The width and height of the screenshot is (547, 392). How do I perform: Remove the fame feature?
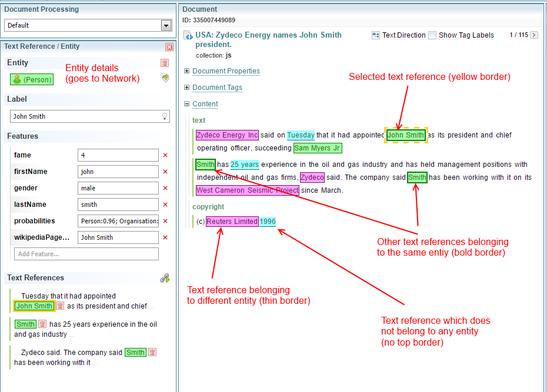(x=165, y=155)
